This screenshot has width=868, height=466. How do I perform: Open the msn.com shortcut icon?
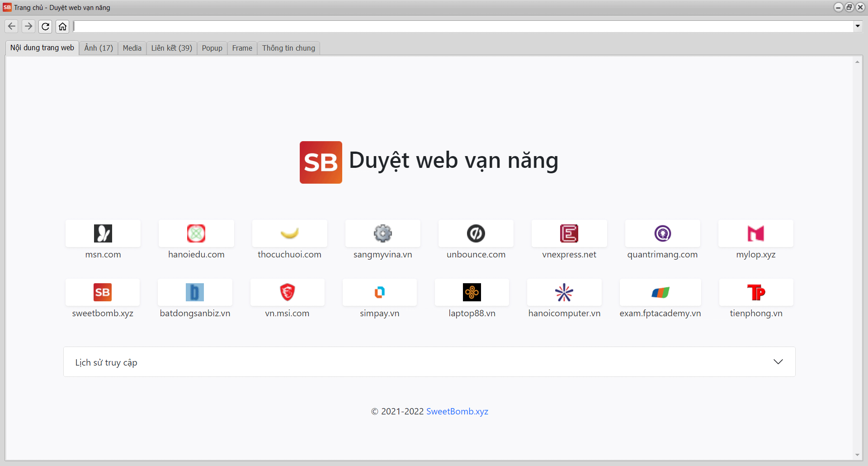[103, 233]
